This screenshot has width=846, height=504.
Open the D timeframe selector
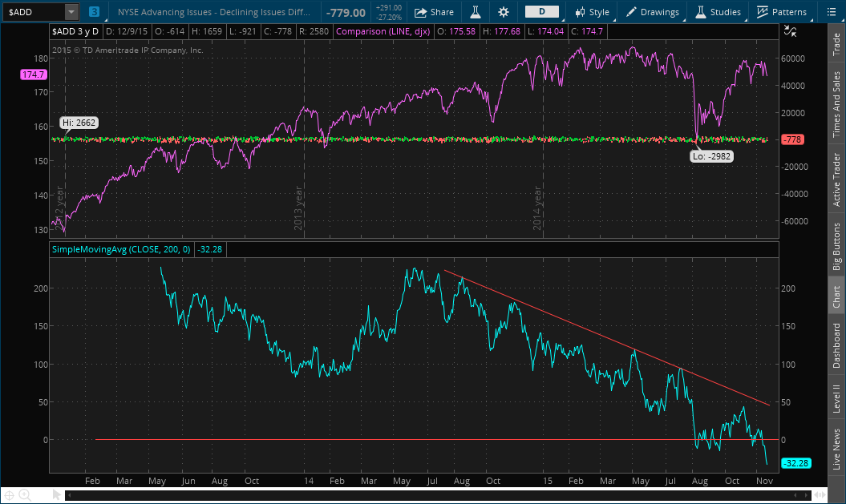542,12
